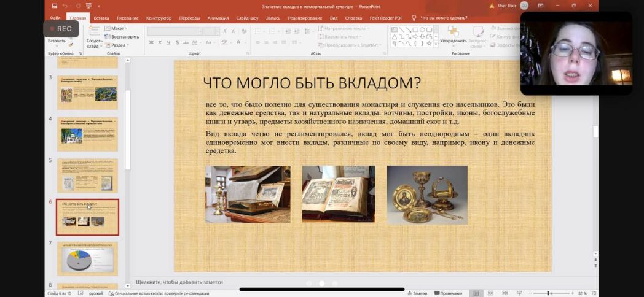Click the Comments (Примечания) button in status bar
Screen dimensions: 644x297
[x=448, y=293]
